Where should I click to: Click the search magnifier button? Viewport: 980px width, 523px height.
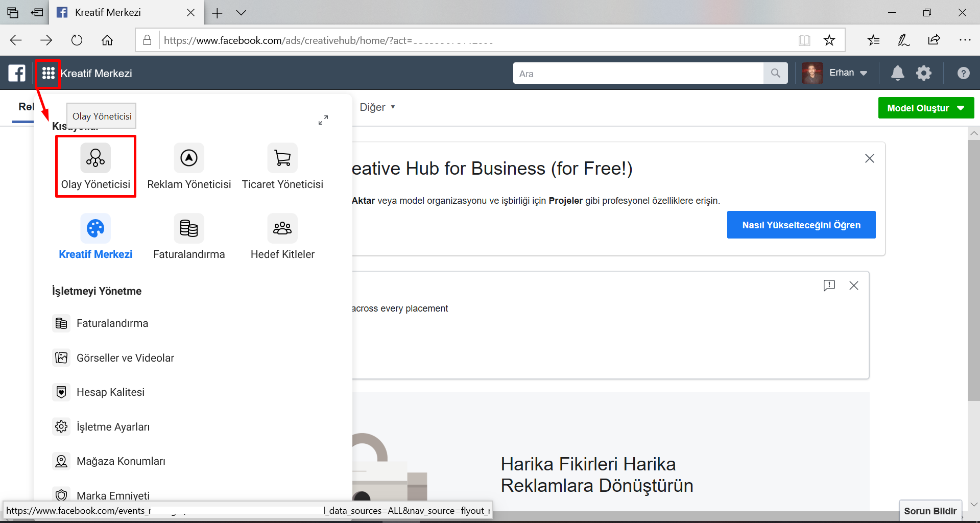pyautogui.click(x=776, y=73)
